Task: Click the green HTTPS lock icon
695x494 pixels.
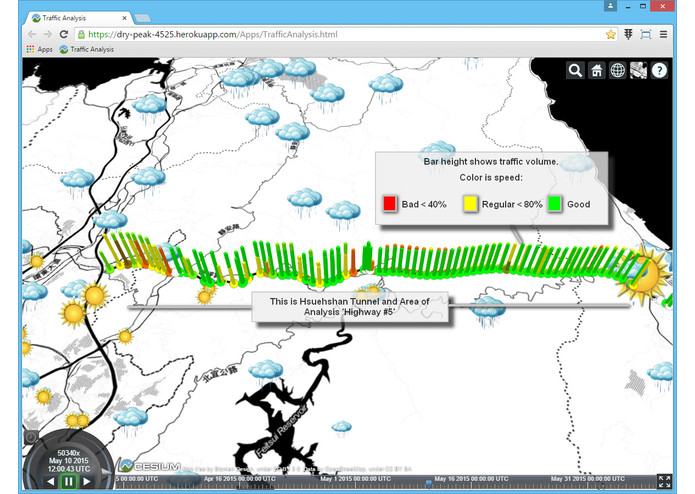Action: [81, 34]
